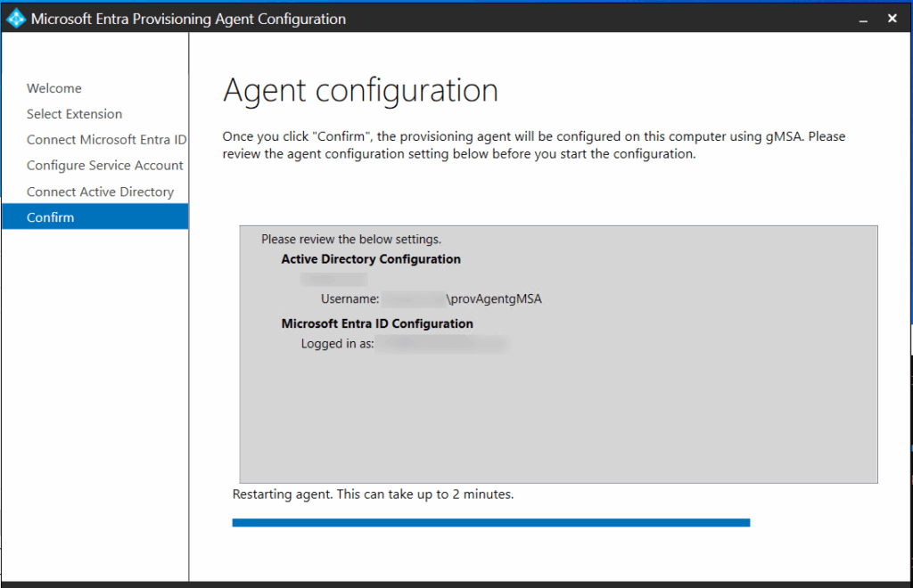Click the gMSA description paragraph
Image resolution: width=913 pixels, height=588 pixels.
pos(533,145)
